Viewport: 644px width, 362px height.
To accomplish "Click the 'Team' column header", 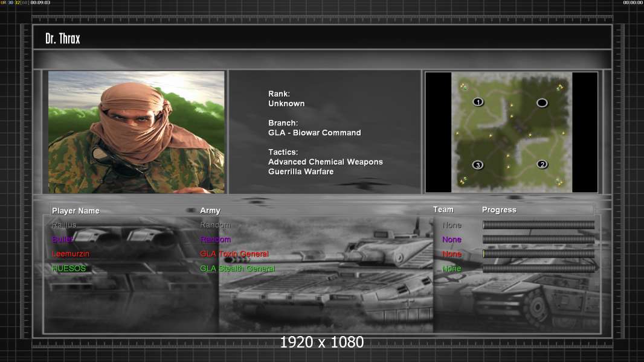I will coord(443,209).
